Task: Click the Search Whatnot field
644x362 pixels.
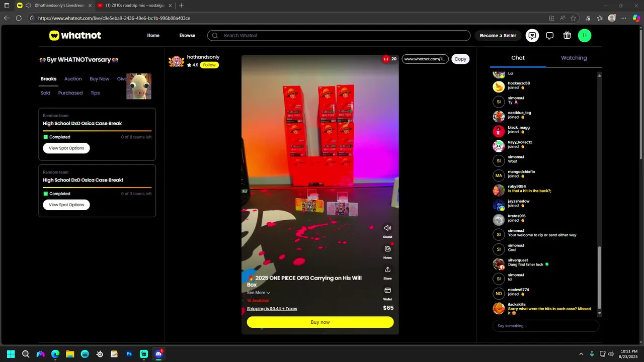Action: [x=339, y=36]
